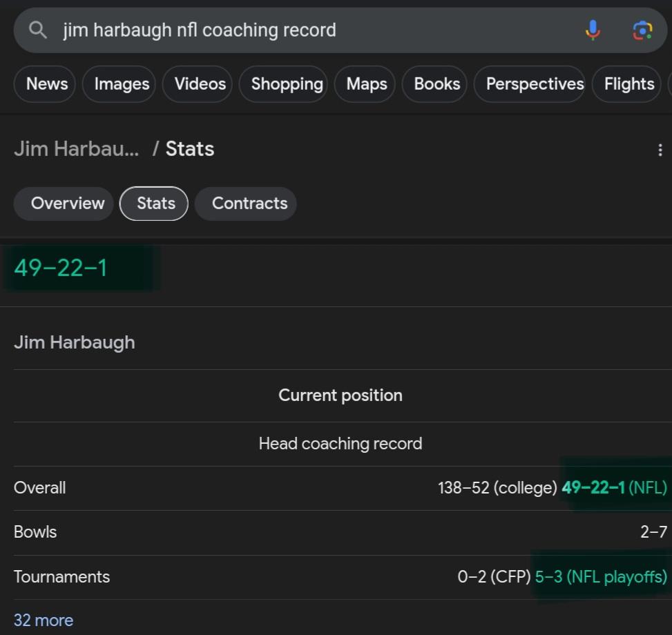Open Google Lens camera search icon
The image size is (672, 635).
tap(642, 30)
